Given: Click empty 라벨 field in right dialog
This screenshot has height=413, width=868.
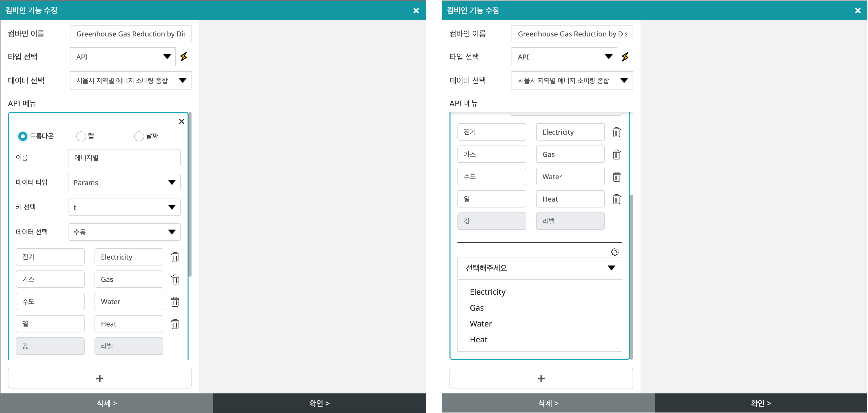Looking at the screenshot, I should [x=570, y=221].
